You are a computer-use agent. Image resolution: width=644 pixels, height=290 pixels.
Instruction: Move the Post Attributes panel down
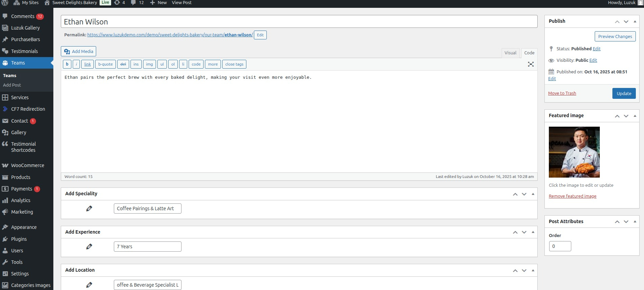point(626,222)
